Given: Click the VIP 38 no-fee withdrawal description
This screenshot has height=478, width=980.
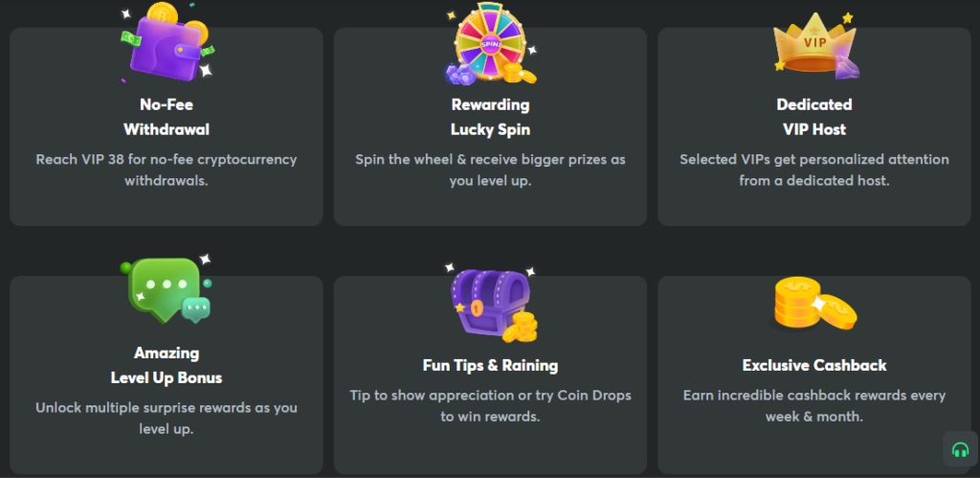Looking at the screenshot, I should [x=167, y=170].
